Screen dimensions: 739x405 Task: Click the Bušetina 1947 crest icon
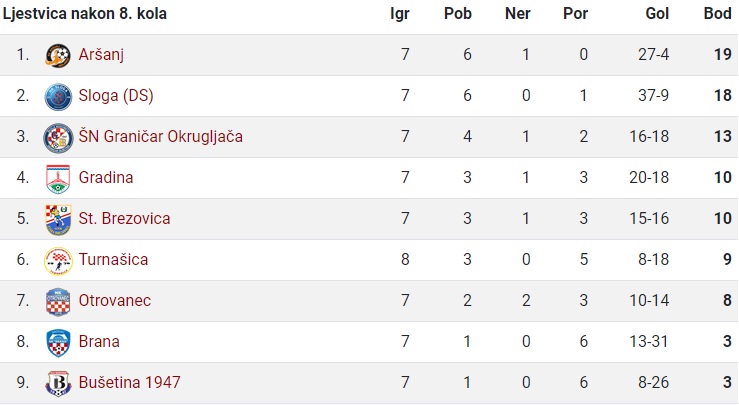(x=58, y=383)
